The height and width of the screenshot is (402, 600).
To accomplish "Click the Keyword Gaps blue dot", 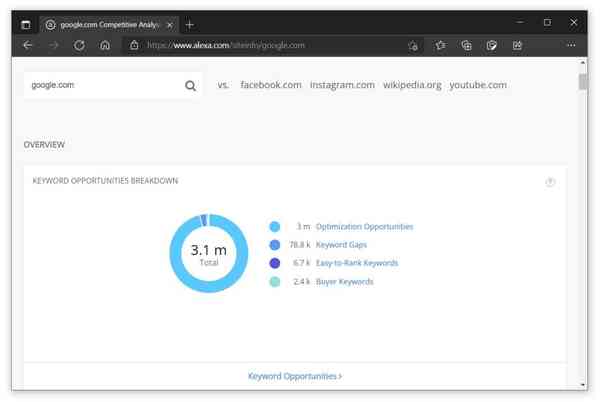I will coord(275,245).
